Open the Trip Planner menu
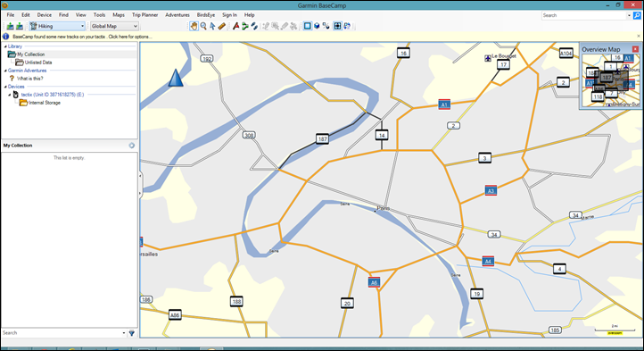 tap(145, 15)
